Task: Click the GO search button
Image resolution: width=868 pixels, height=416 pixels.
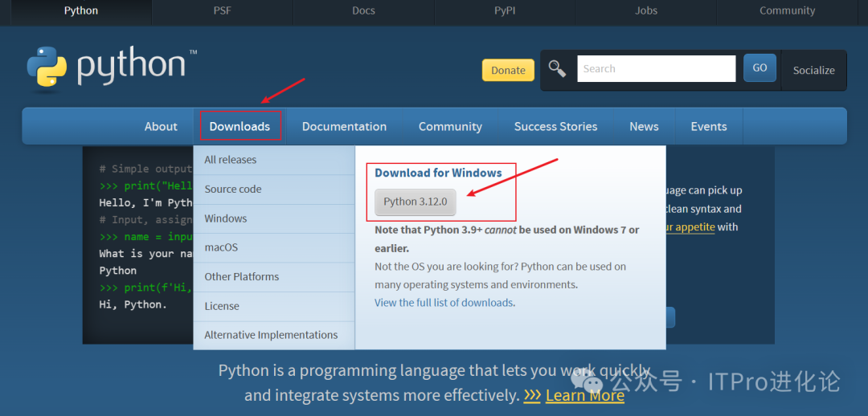Action: coord(759,67)
